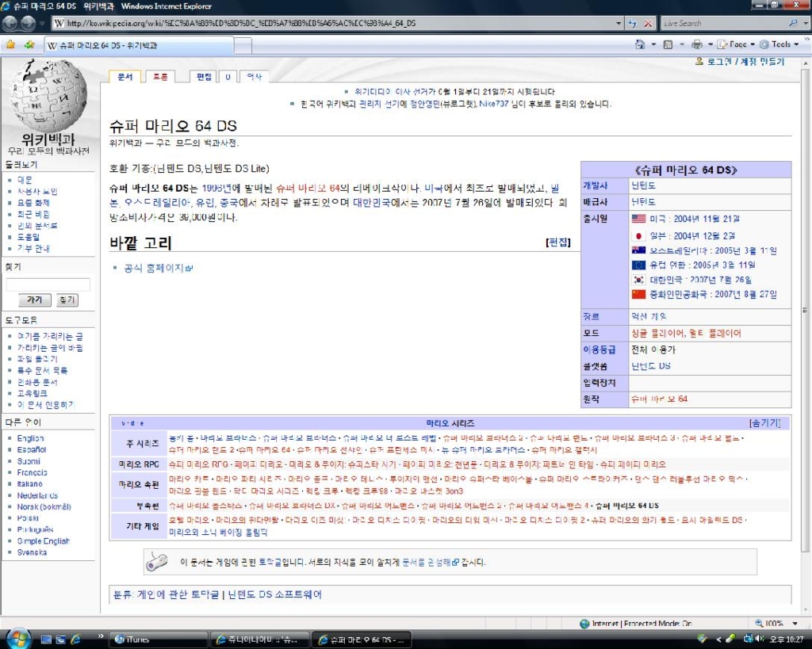Screen dimensions: 812x649
Task: Open the Home button dropdown arrow
Action: click(x=653, y=44)
